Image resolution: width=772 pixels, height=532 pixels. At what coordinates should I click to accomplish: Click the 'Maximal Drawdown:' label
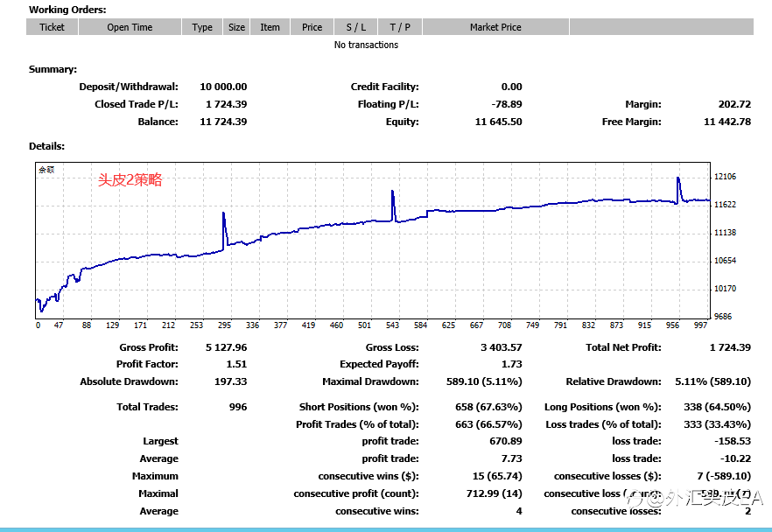371,381
